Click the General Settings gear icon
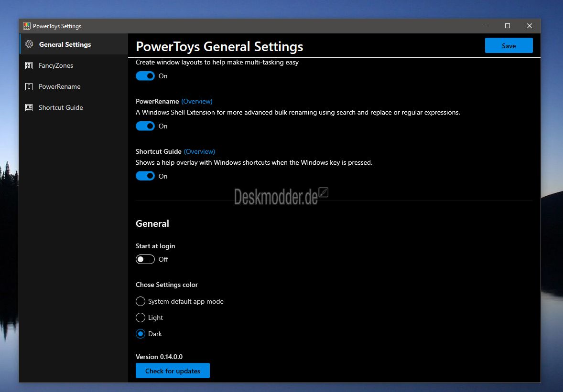The width and height of the screenshot is (563, 392). pyautogui.click(x=29, y=44)
